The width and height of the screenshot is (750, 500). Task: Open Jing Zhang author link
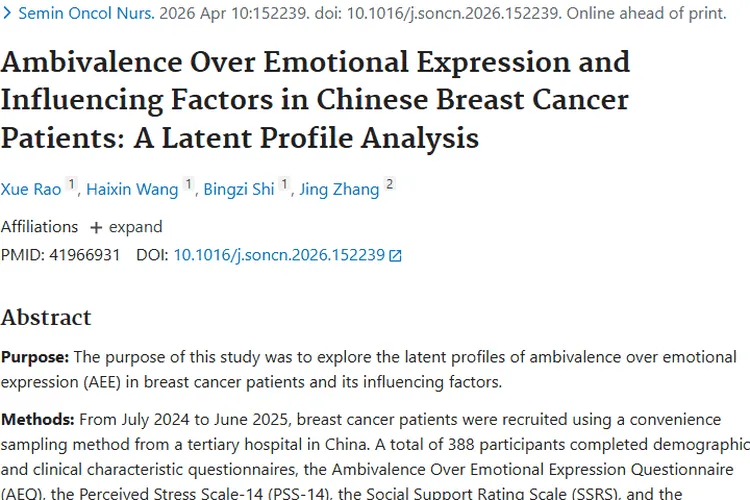click(339, 189)
